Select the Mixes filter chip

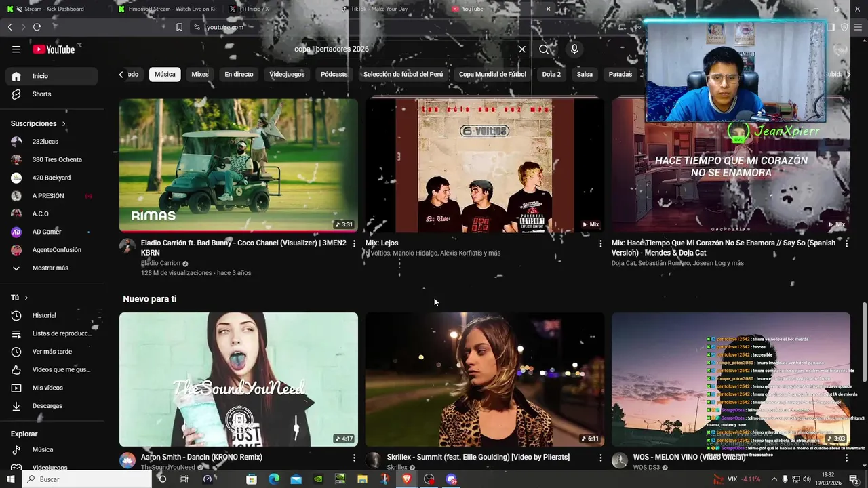pyautogui.click(x=200, y=75)
